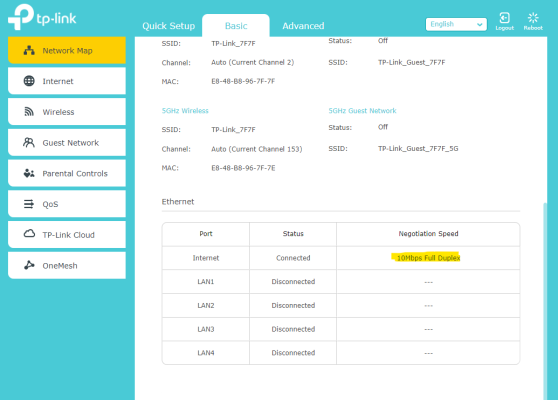
Task: Click the Negotiation Speed column header
Action: click(x=428, y=234)
